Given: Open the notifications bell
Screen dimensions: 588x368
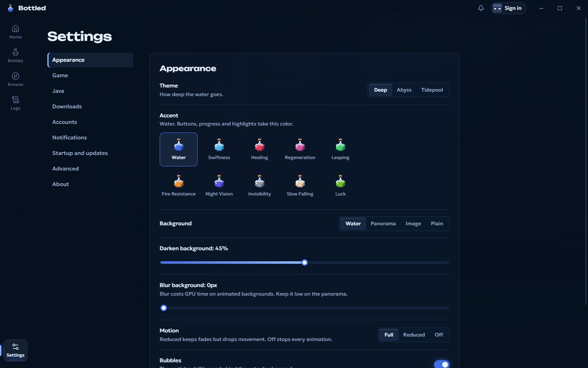Looking at the screenshot, I should coord(481,8).
